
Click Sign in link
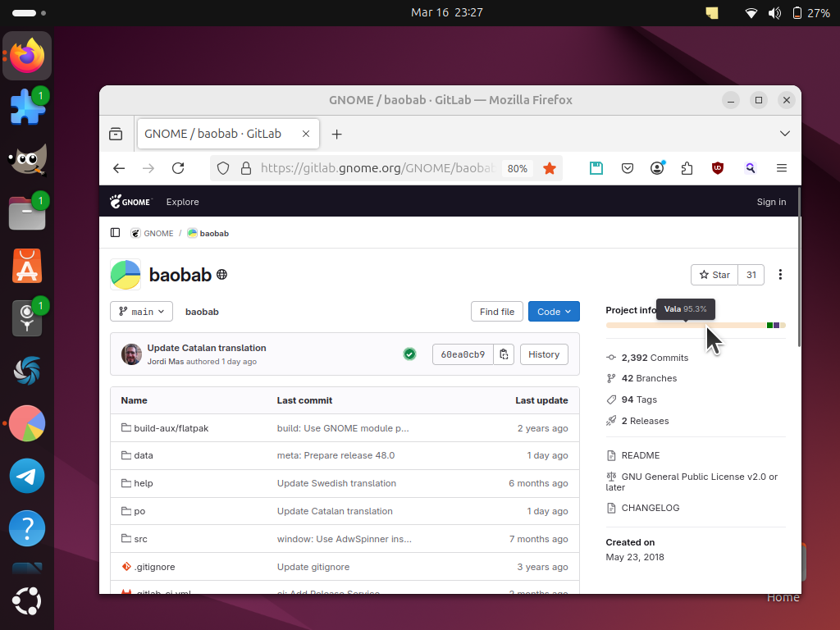(771, 202)
